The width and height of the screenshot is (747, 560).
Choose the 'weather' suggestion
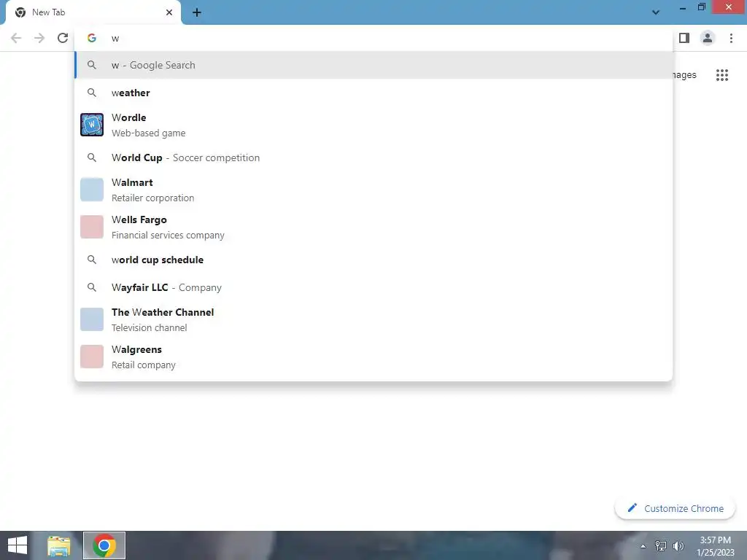[373, 93]
